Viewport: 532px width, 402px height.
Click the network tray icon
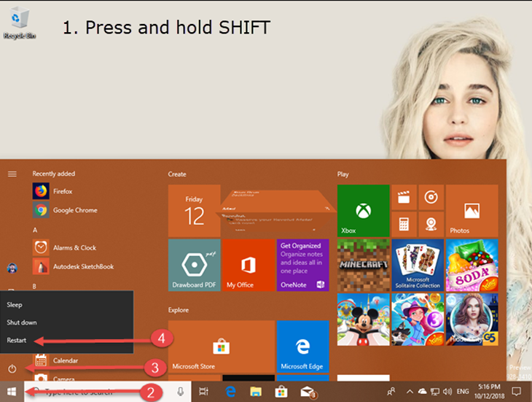435,392
